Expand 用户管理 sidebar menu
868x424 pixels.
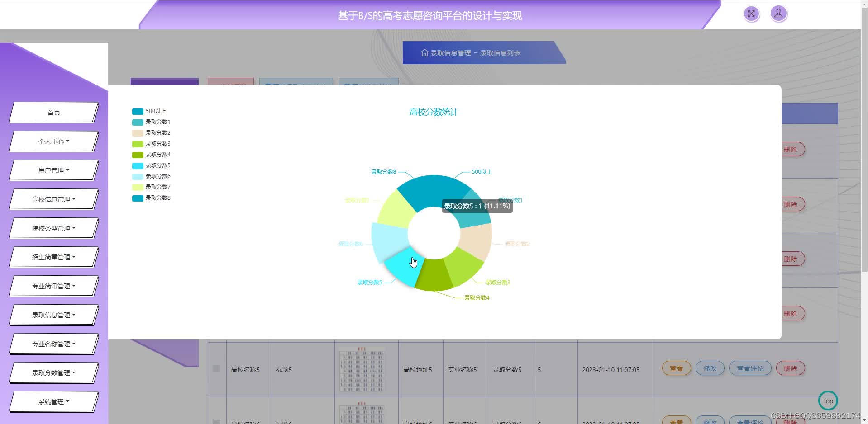pos(54,170)
